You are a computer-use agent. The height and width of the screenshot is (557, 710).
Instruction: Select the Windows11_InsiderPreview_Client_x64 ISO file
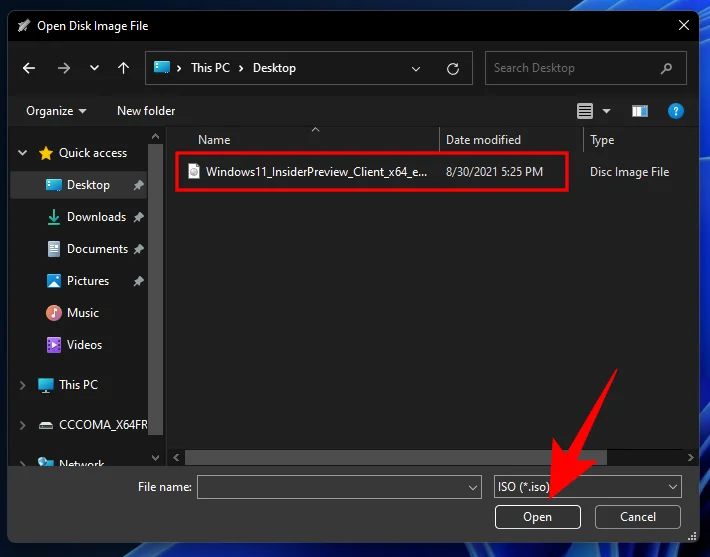pos(316,172)
